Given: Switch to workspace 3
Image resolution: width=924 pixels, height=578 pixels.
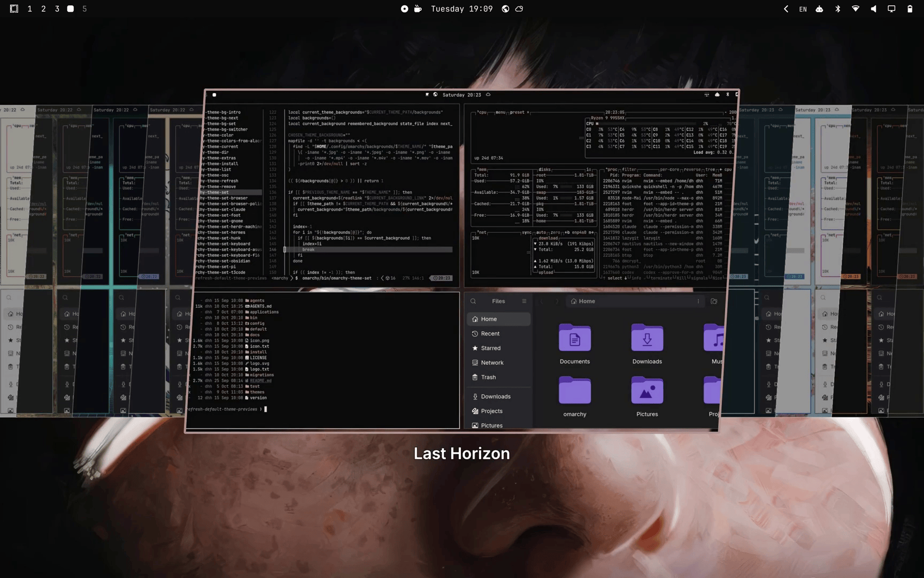Looking at the screenshot, I should point(57,9).
